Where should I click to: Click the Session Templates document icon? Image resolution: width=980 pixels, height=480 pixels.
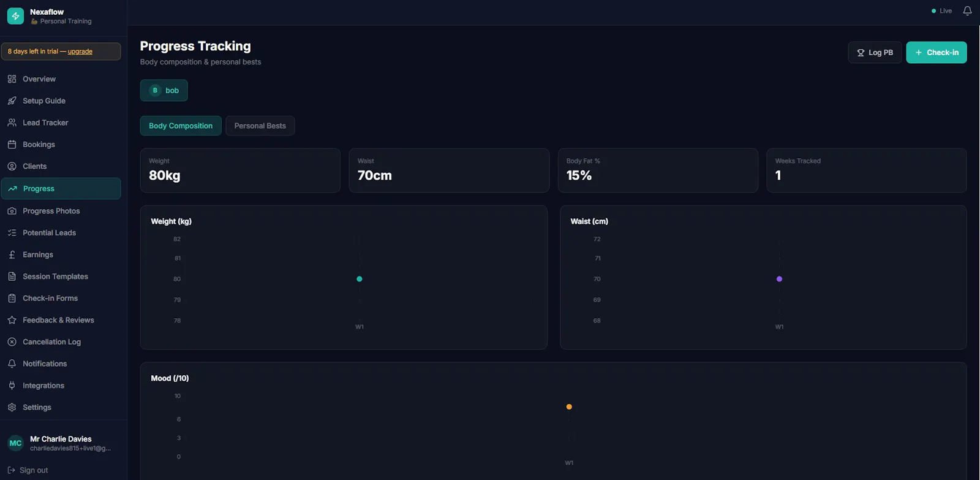pyautogui.click(x=12, y=276)
